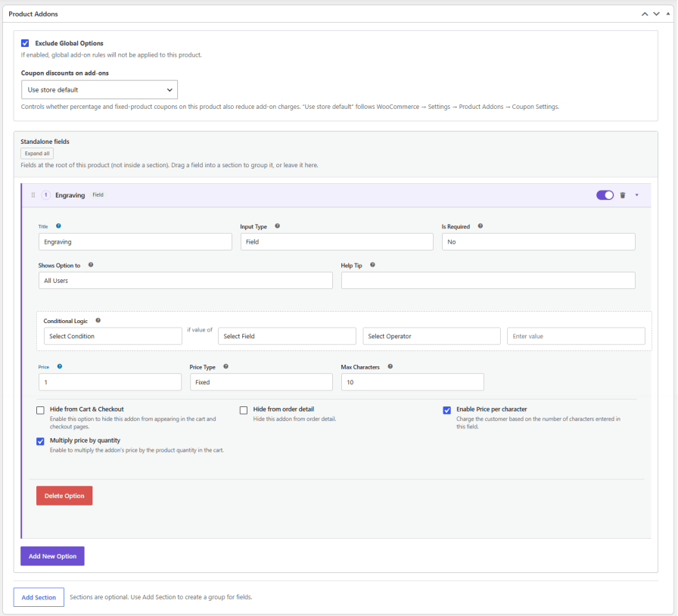Open the Select Condition dropdown
Screen dimensions: 678x616
113,336
